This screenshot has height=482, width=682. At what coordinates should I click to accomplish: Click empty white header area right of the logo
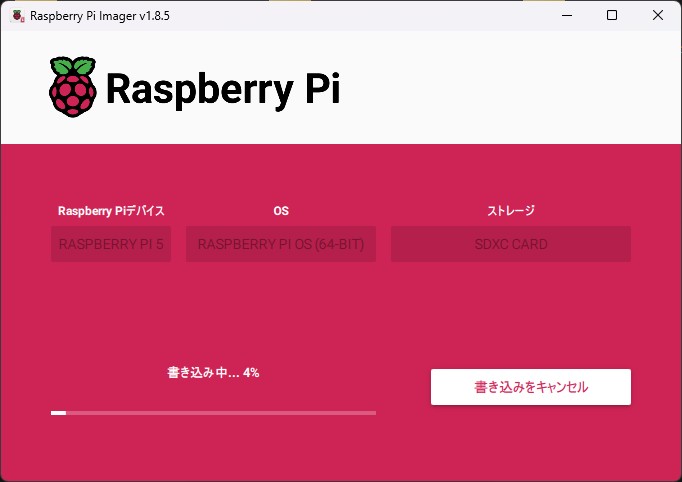500,88
